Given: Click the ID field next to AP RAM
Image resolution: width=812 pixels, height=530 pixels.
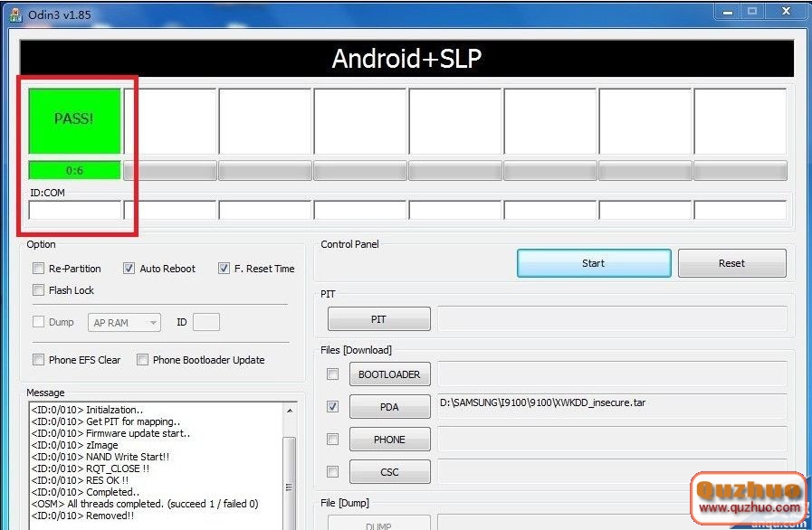Looking at the screenshot, I should pos(206,322).
